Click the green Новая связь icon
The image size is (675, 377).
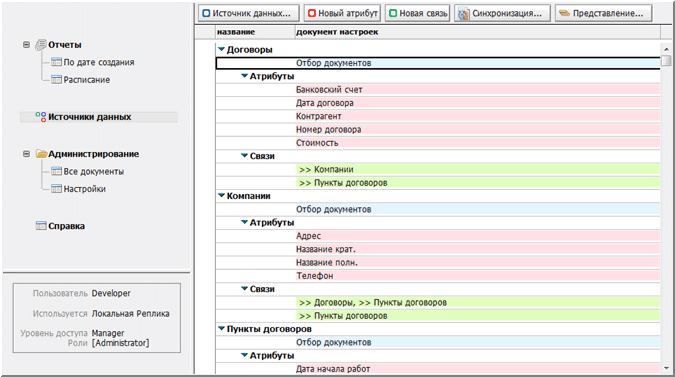click(x=393, y=13)
